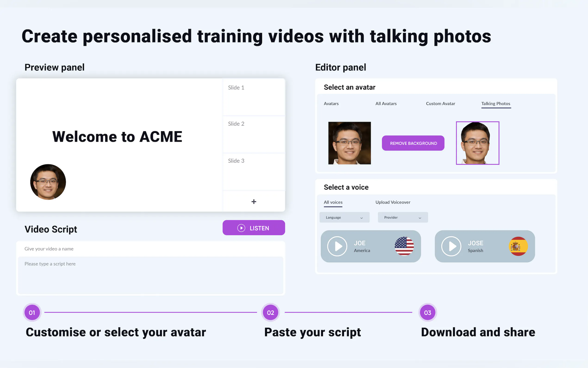Click the circular avatar in preview slide
This screenshot has height=368, width=588.
tap(48, 182)
